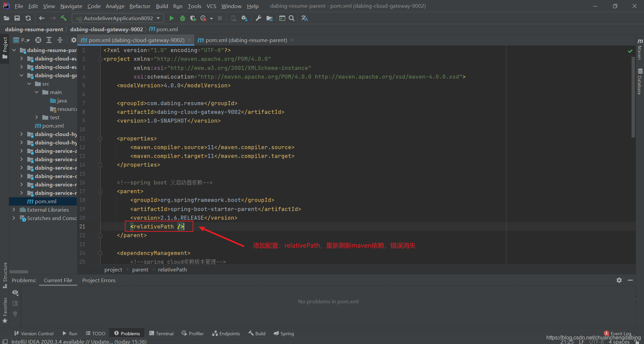Run the AutodeliverApplication8092 configuration
Screen dimensions: 644x344
(x=171, y=18)
